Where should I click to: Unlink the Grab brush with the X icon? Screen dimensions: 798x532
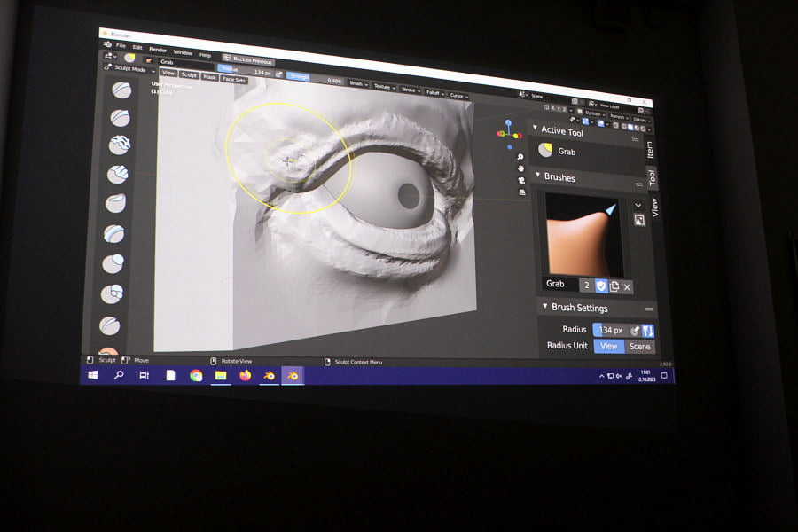coord(627,286)
